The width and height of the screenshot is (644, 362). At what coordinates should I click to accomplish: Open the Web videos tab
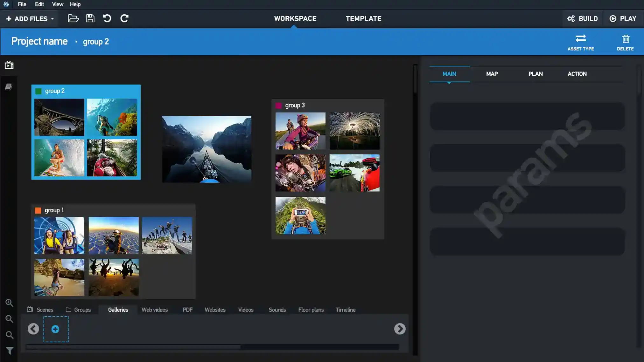click(x=154, y=310)
